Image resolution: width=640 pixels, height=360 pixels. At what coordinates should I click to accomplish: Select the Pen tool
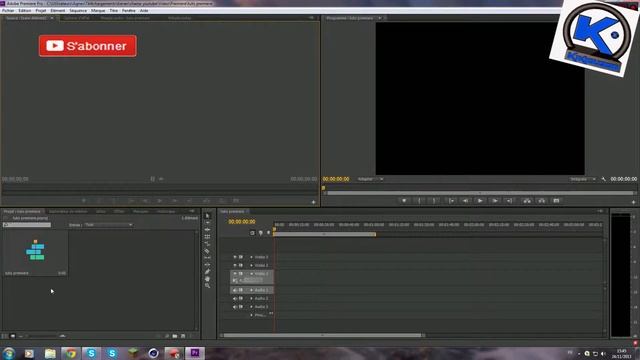point(207,272)
